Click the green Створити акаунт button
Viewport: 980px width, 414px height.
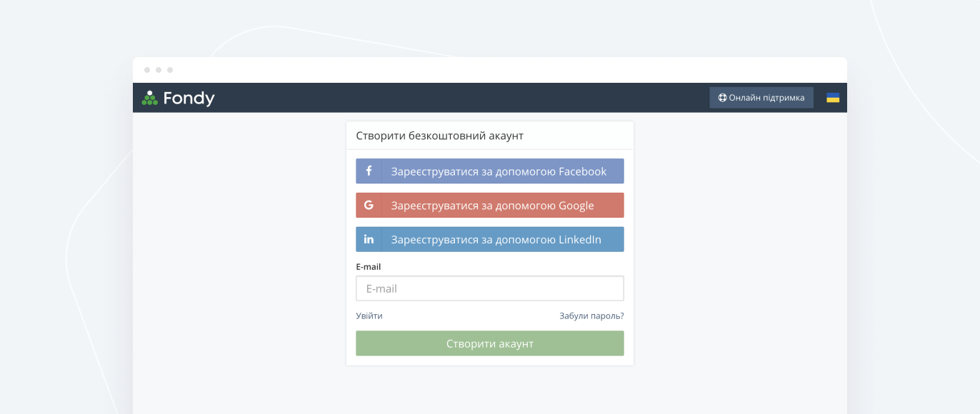pyautogui.click(x=490, y=343)
